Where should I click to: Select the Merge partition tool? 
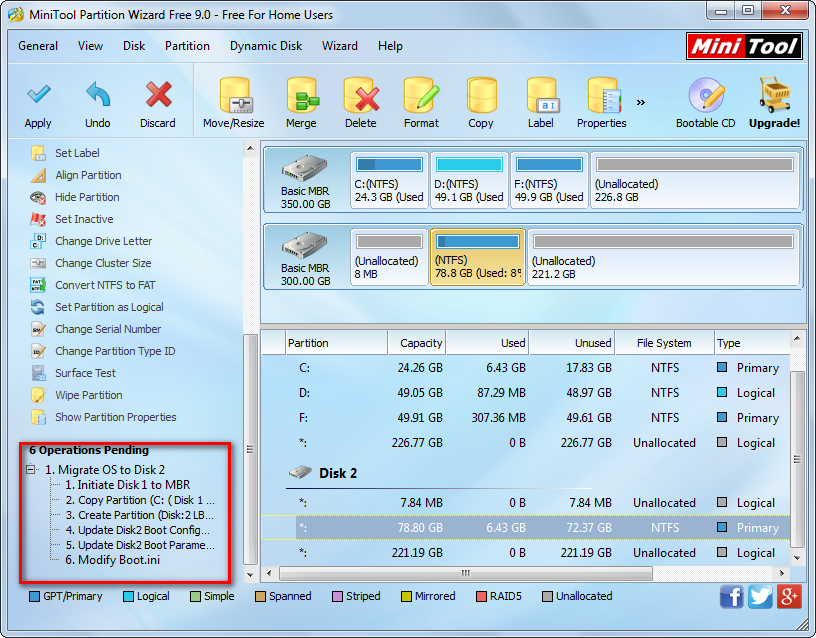point(301,103)
